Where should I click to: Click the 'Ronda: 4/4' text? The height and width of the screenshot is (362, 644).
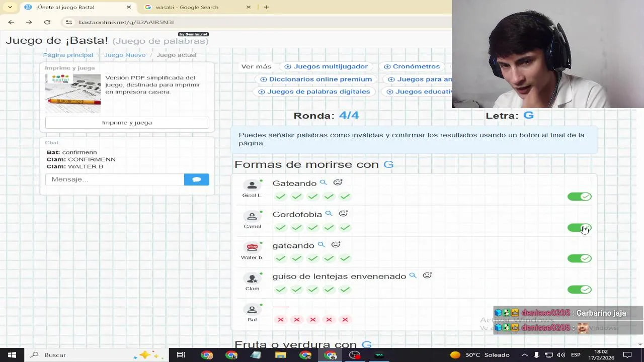326,115
